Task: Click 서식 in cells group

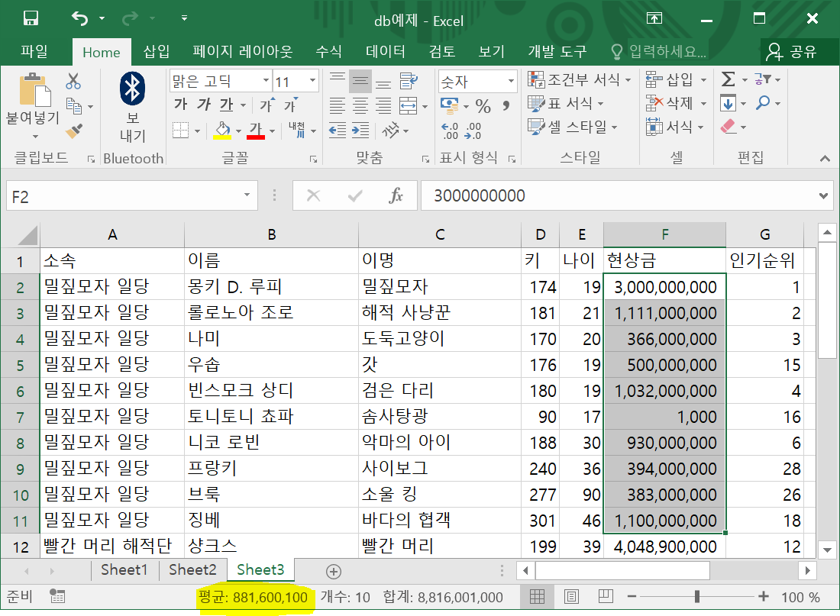Action: 674,127
